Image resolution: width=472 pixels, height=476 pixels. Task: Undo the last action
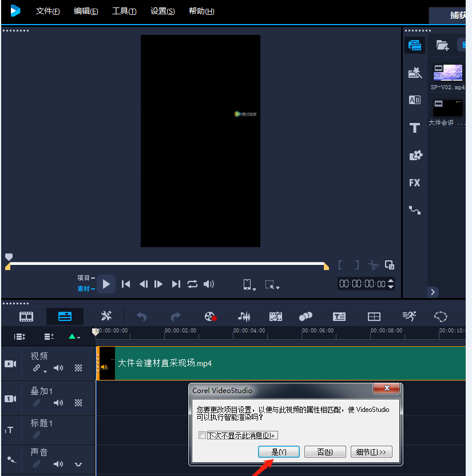[141, 316]
